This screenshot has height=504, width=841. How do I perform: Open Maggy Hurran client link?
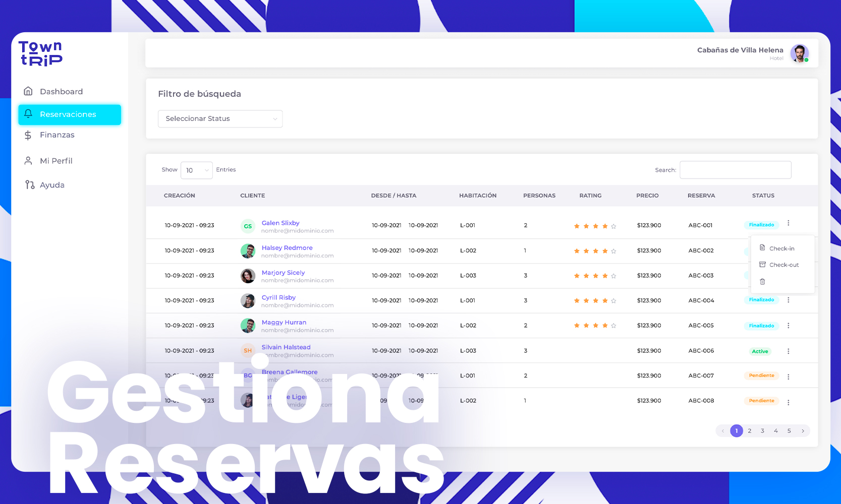coord(284,323)
